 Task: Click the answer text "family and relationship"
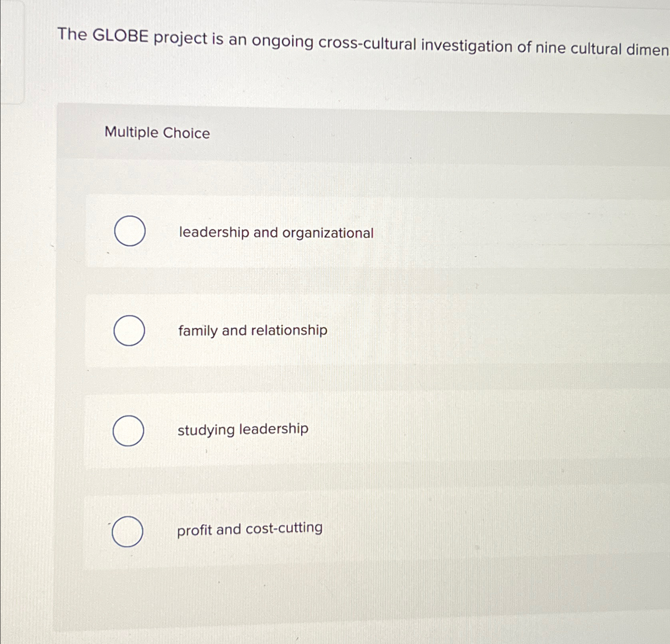pyautogui.click(x=252, y=331)
